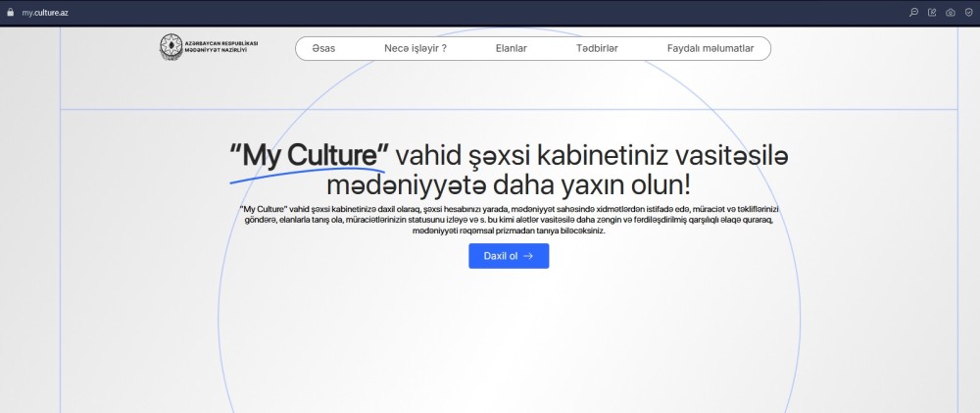Go to the Tədbirlər section
Viewport: 980px width, 413px height.
pos(597,48)
